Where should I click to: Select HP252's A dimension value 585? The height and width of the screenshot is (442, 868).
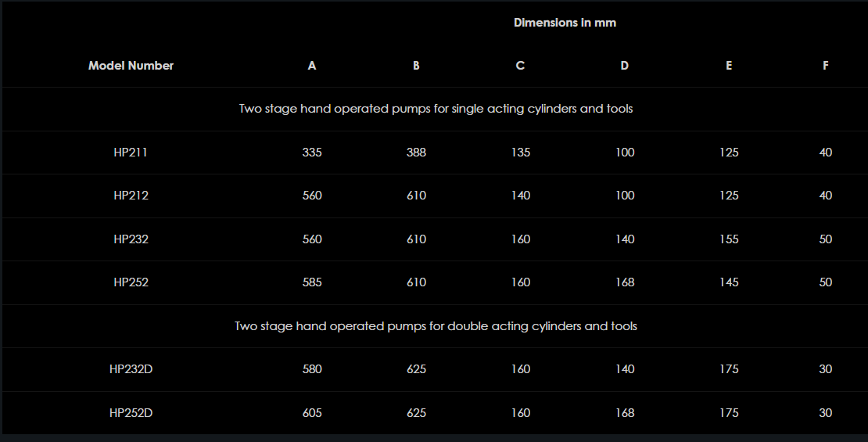click(x=312, y=282)
